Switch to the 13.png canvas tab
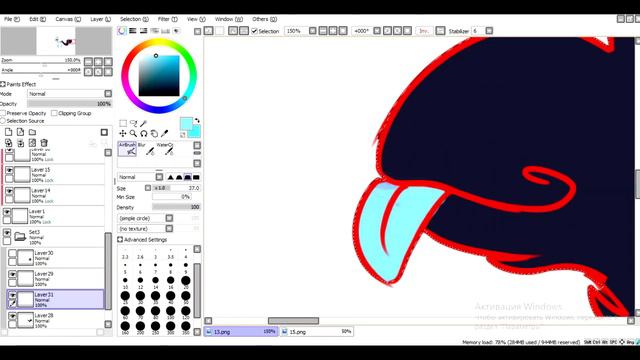Viewport: 640px width, 360px height. [x=241, y=332]
